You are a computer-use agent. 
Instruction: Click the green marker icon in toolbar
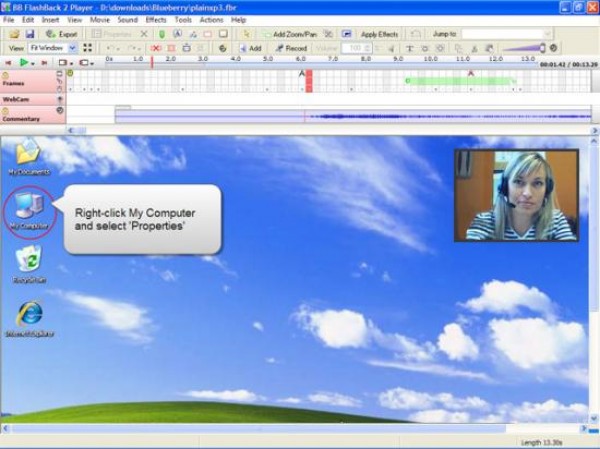tap(162, 34)
